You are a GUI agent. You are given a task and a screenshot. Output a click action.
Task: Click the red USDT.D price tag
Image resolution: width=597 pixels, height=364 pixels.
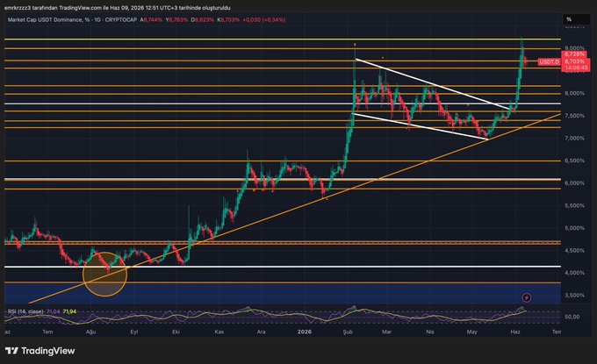click(x=549, y=61)
